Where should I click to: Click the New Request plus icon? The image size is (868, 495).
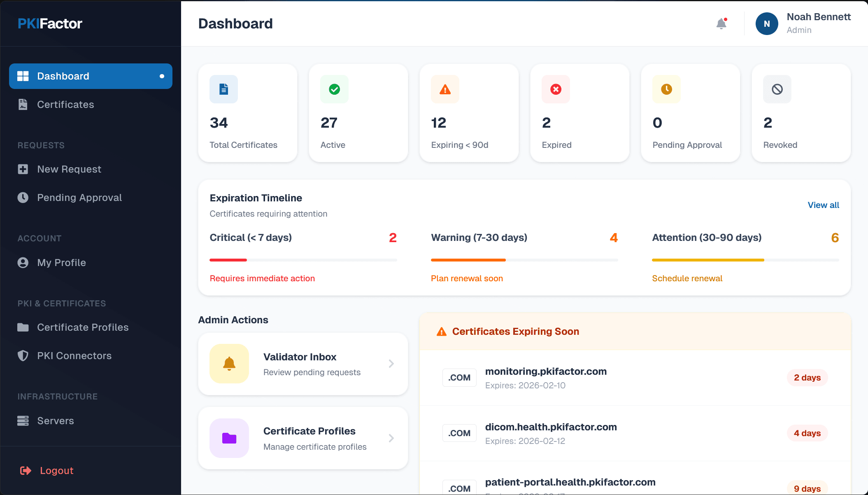23,169
